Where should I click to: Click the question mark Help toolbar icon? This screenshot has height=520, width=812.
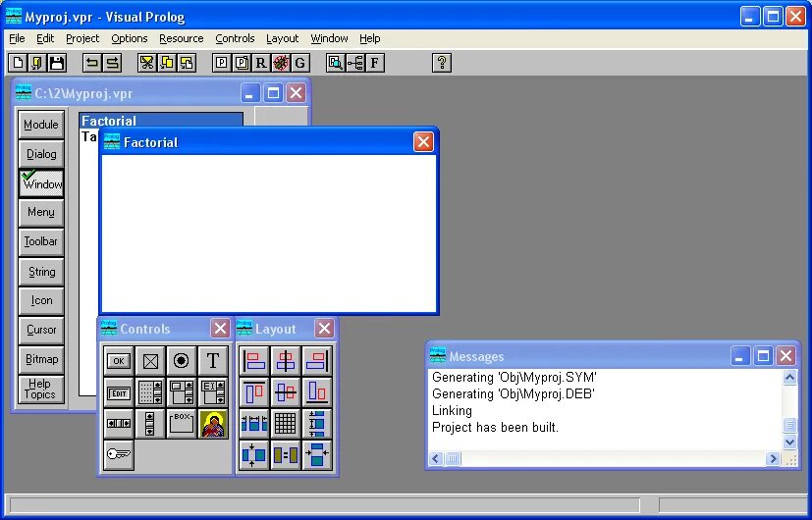442,63
